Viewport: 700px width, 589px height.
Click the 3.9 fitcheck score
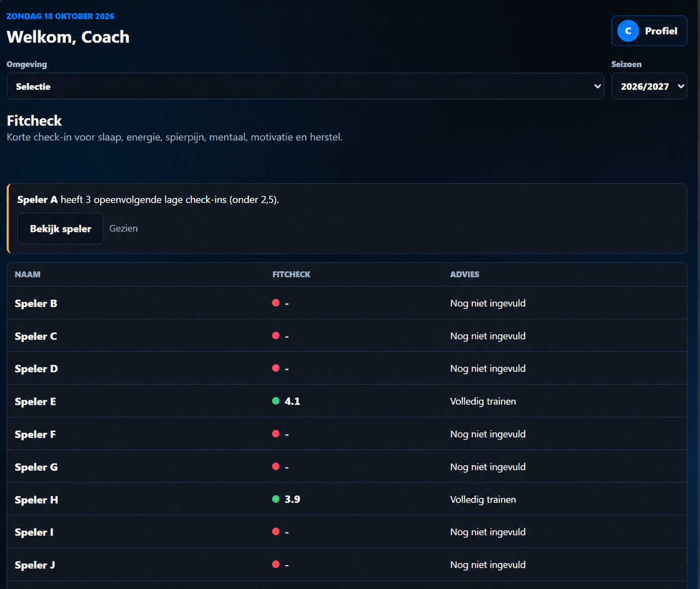292,499
